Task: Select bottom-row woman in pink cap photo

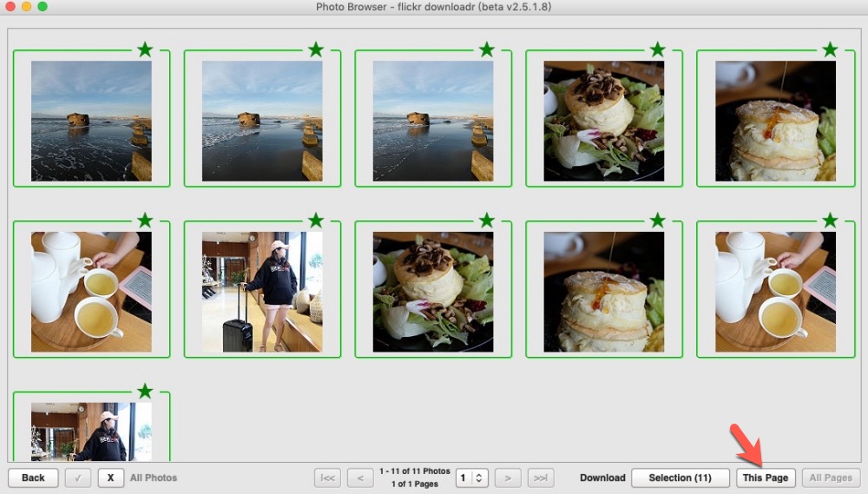Action: 91,432
